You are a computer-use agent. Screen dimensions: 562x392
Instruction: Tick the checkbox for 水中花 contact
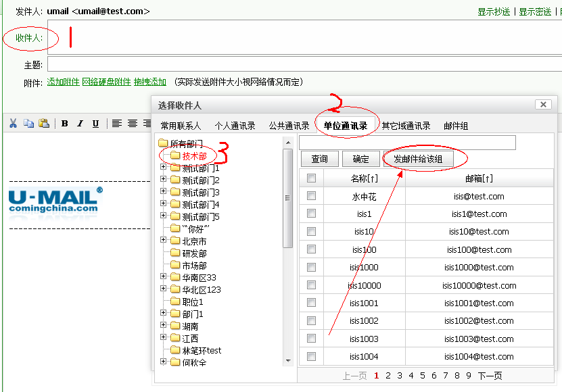click(311, 196)
